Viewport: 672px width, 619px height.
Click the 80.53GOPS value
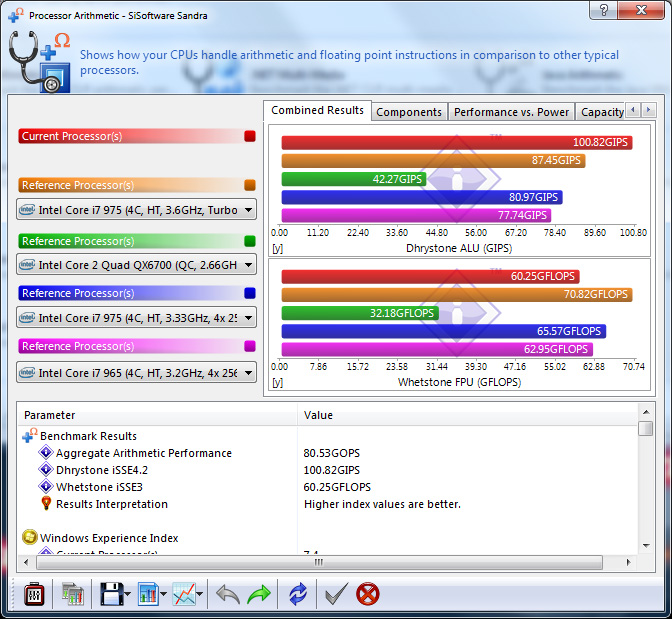332,453
